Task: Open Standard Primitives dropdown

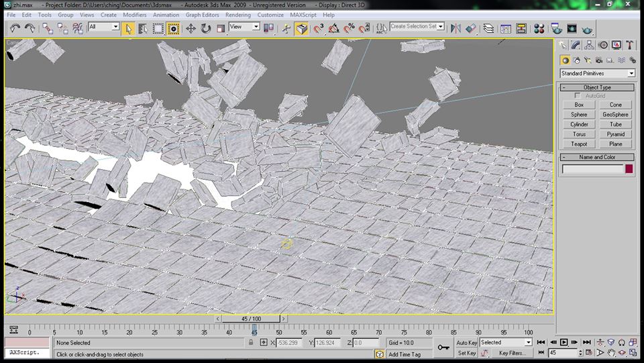Action: [598, 74]
